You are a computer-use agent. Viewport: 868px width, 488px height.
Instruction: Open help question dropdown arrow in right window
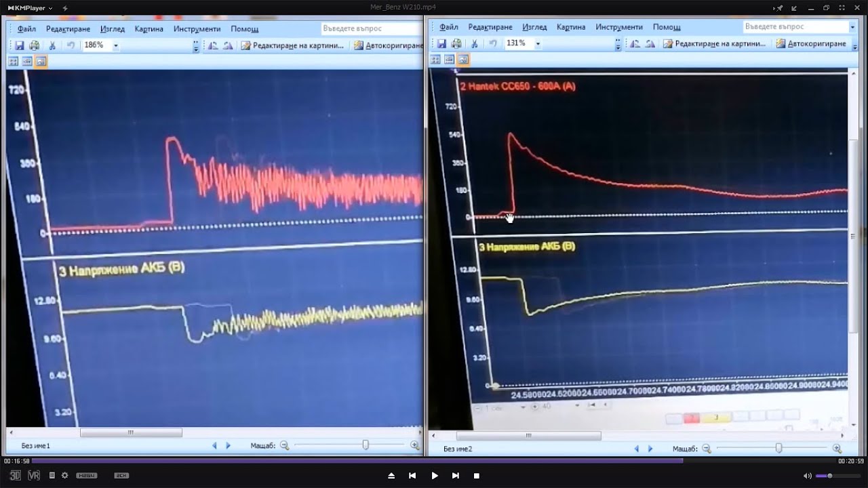(852, 27)
